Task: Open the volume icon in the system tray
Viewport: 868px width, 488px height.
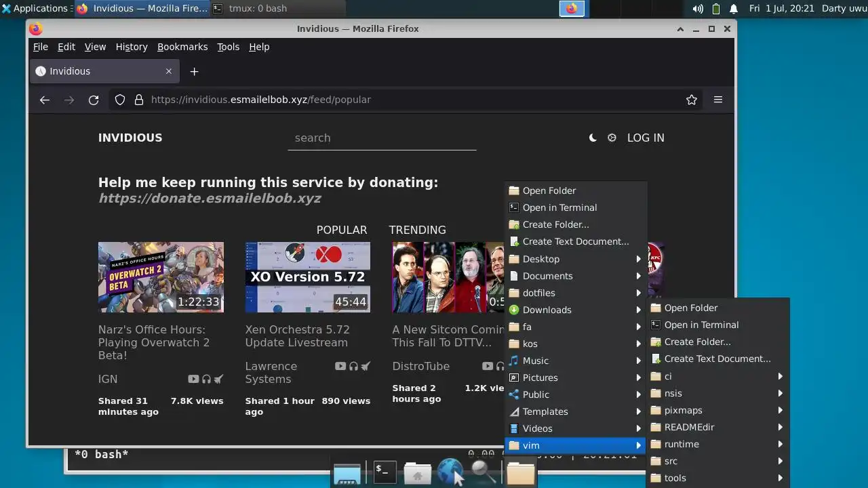Action: [698, 9]
